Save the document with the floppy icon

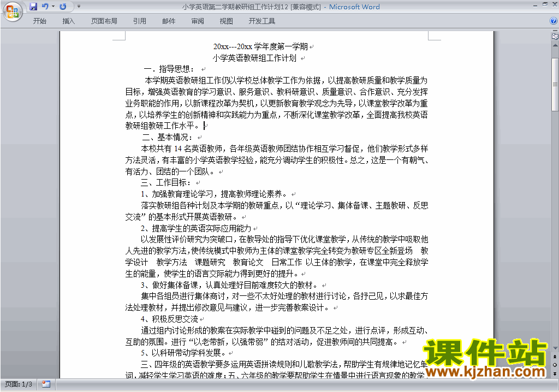33,7
